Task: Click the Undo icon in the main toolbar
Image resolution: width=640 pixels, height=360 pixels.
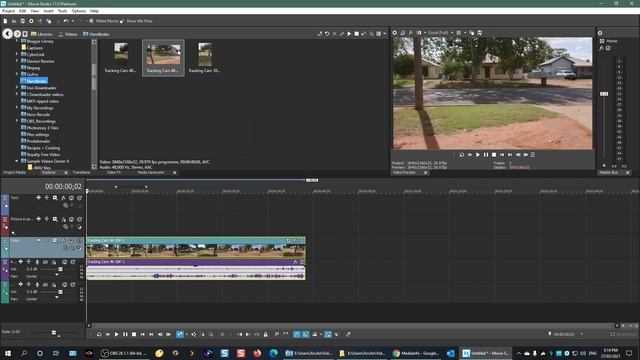Action: pyautogui.click(x=66, y=21)
